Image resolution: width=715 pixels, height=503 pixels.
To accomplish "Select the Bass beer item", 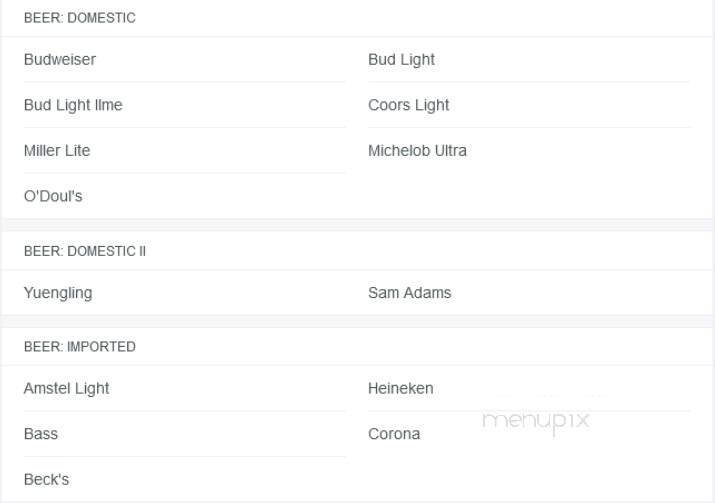I will [x=41, y=434].
